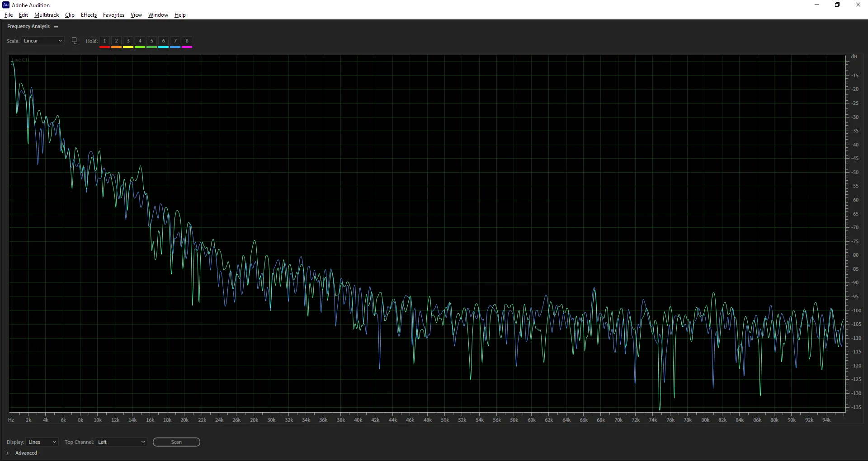Toggle Hold button 3
The height and width of the screenshot is (461, 868).
128,41
